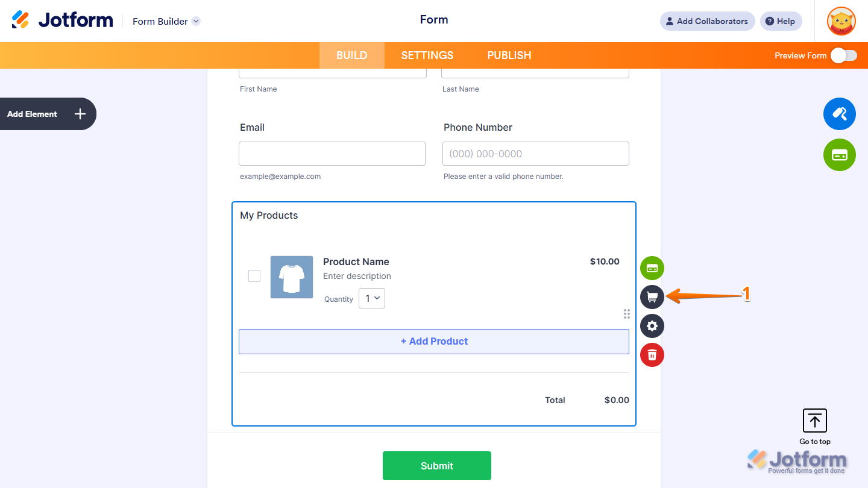868x488 pixels.
Task: Check the Product Name selection checkbox
Action: [x=254, y=275]
